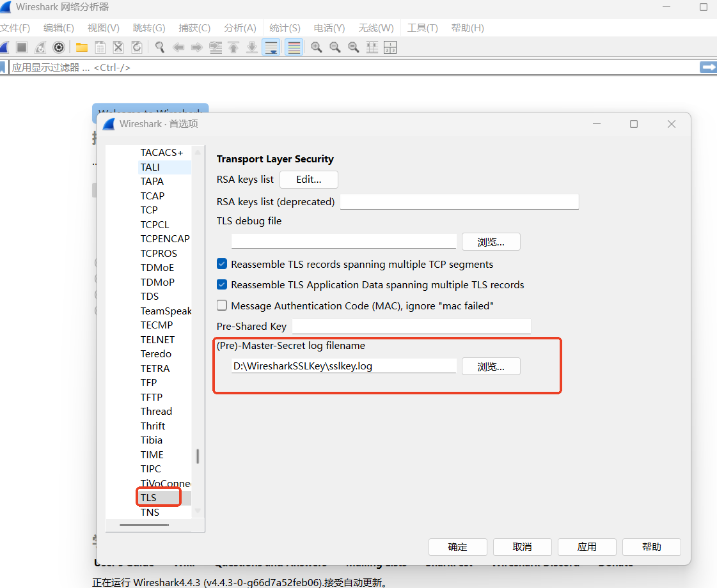Open capture options gear icon
The height and width of the screenshot is (588, 717).
(59, 47)
